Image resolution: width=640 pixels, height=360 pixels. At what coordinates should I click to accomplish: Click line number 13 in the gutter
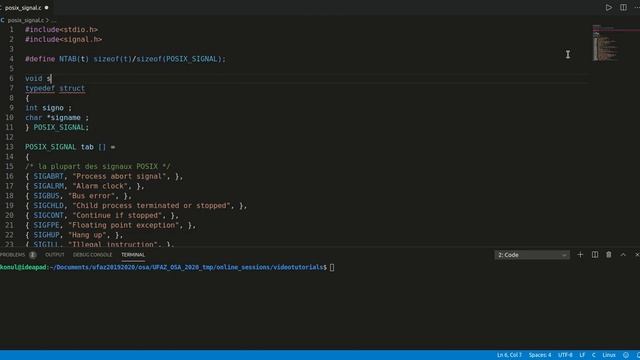9,147
